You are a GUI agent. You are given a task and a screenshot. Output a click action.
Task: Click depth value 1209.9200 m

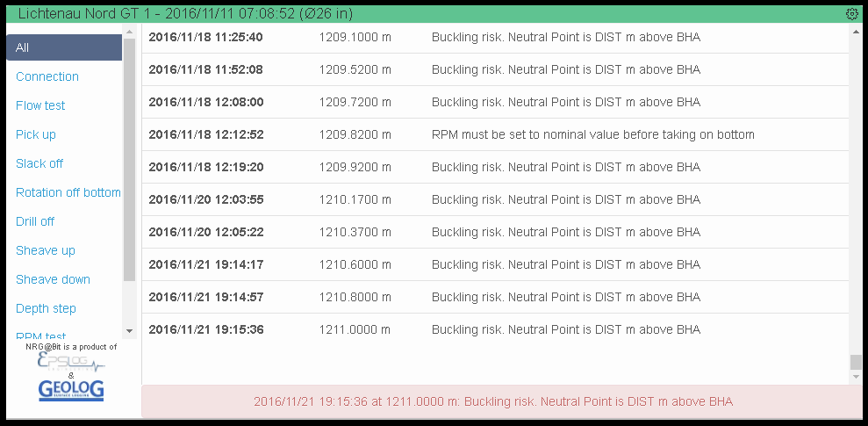[x=355, y=167]
